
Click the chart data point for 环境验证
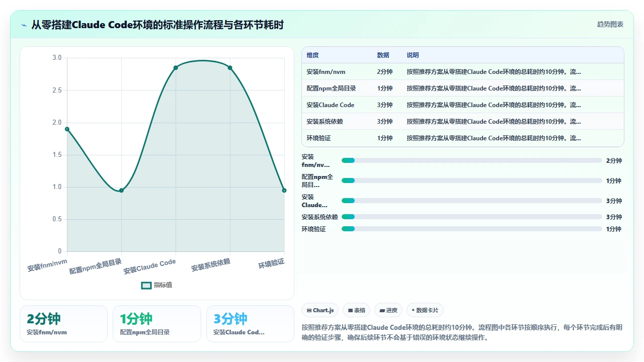tap(284, 191)
